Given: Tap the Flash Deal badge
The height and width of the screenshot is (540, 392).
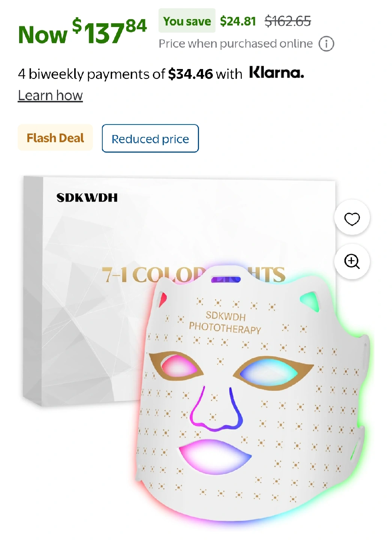Looking at the screenshot, I should pos(55,138).
